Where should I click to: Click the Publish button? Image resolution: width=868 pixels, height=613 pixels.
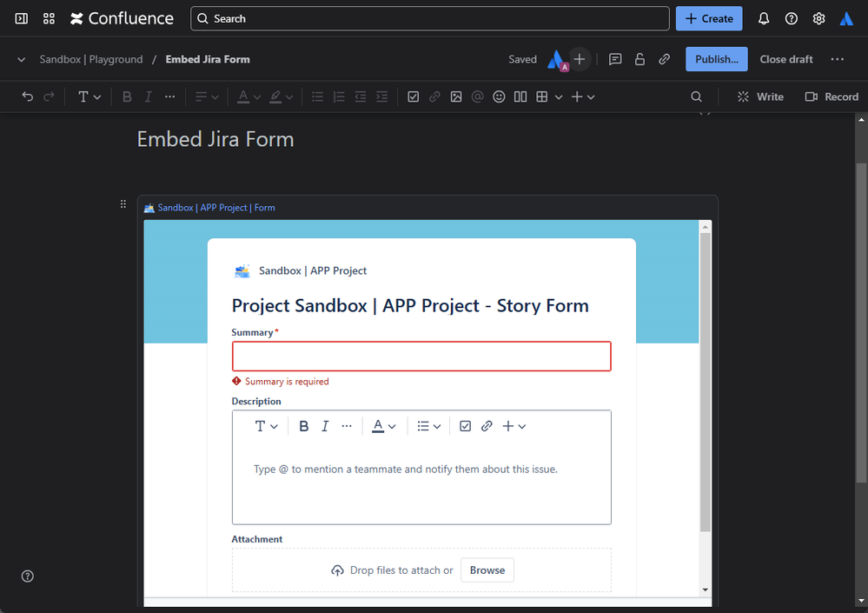coord(716,59)
